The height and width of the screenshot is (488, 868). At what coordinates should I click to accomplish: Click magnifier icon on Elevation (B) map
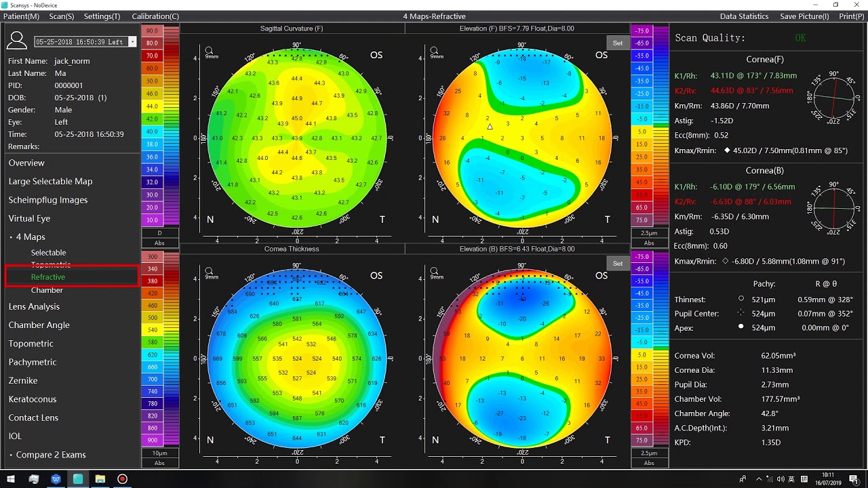434,271
